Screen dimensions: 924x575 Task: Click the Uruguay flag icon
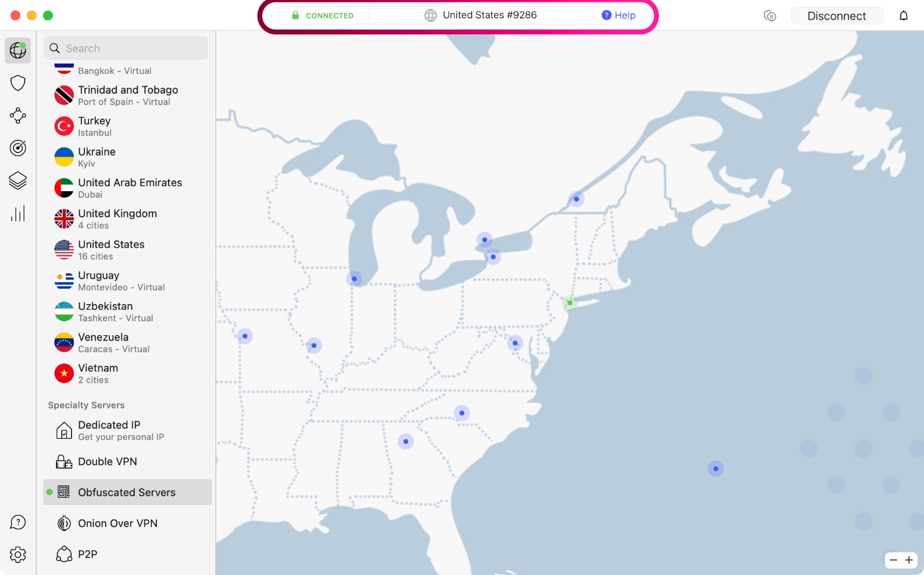point(64,281)
